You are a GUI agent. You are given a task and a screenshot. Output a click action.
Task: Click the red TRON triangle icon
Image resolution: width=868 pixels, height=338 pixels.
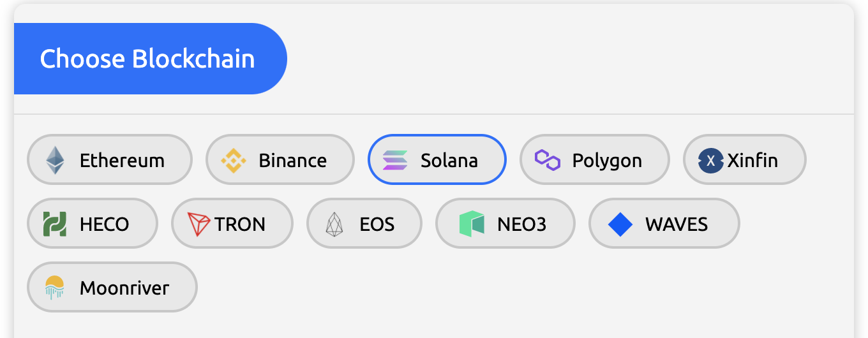(x=198, y=224)
